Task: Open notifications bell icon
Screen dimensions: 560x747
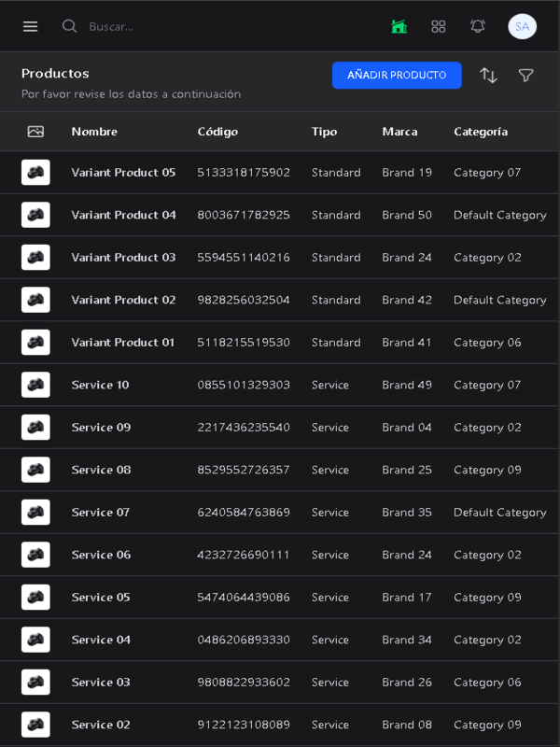Action: 478,26
